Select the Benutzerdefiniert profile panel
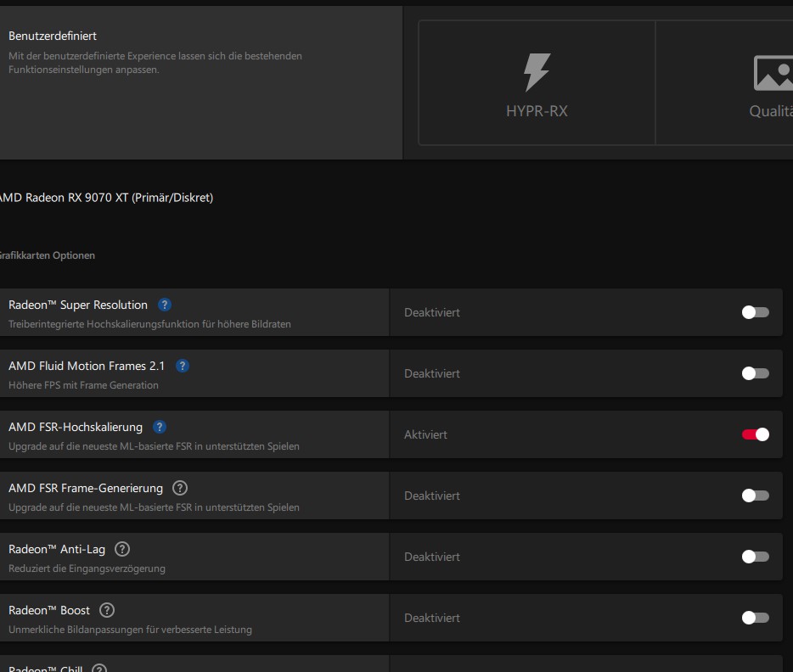The width and height of the screenshot is (793, 672). [200, 83]
